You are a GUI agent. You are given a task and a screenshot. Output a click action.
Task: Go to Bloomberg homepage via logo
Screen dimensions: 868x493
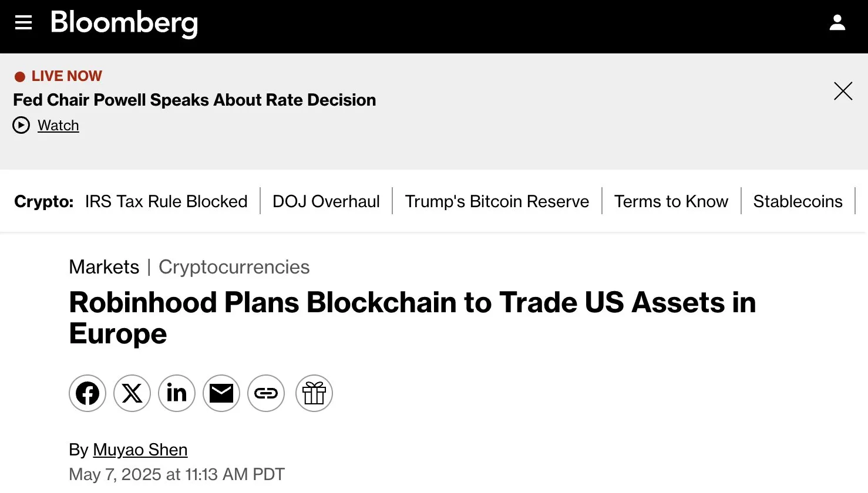coord(124,23)
